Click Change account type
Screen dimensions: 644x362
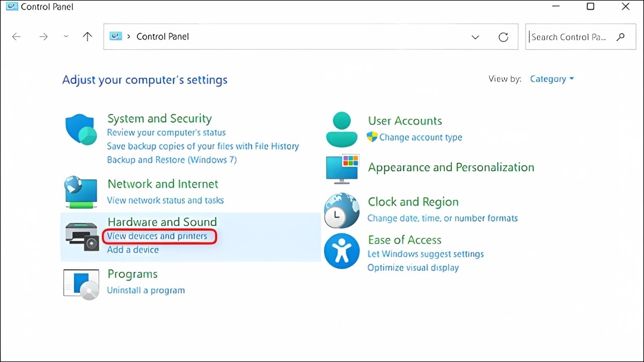click(421, 137)
